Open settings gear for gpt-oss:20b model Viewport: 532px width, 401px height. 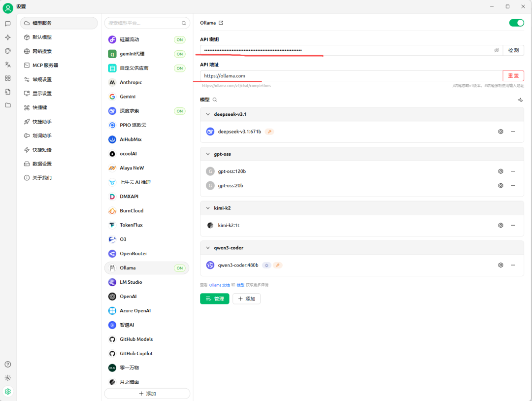[x=500, y=186]
